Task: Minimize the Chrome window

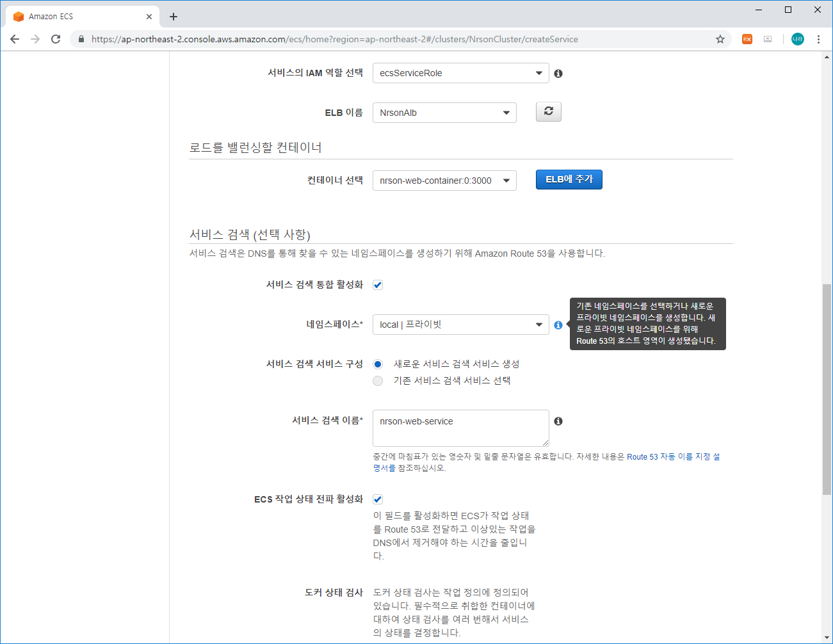Action: click(x=759, y=10)
